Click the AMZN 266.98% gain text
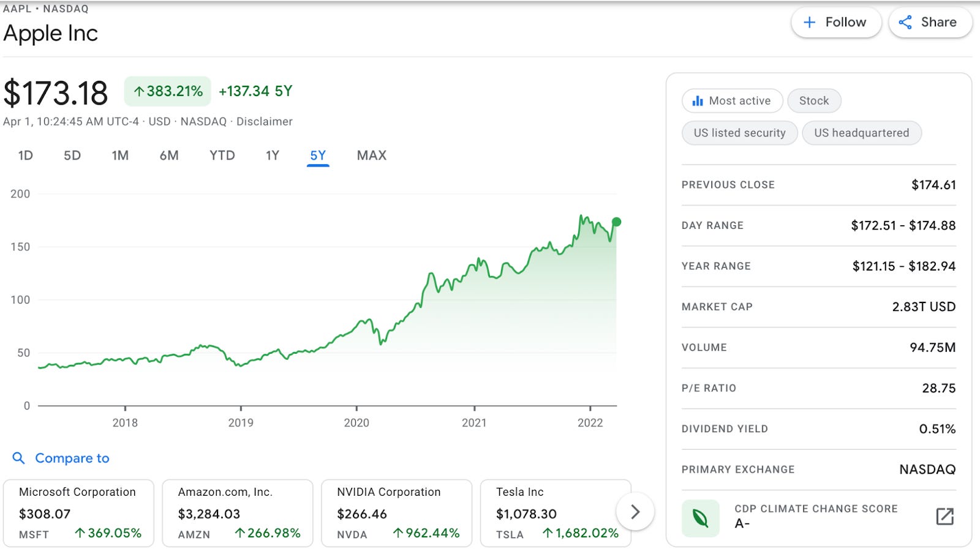The height and width of the screenshot is (557, 980). coord(267,533)
